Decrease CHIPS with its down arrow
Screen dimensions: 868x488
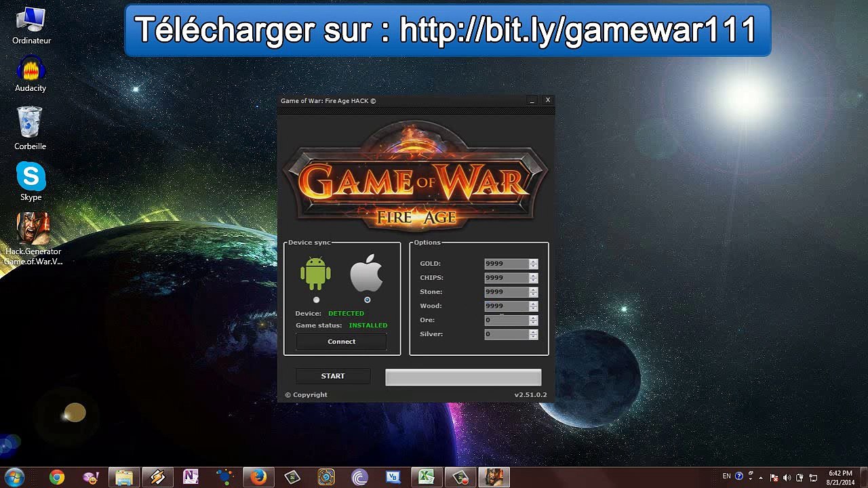[534, 281]
